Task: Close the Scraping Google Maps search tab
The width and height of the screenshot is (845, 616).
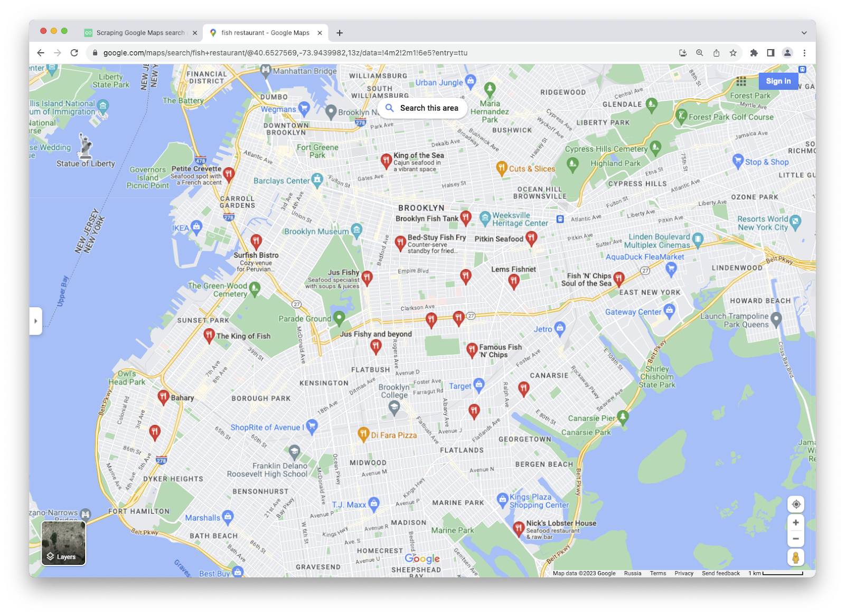Action: click(195, 33)
